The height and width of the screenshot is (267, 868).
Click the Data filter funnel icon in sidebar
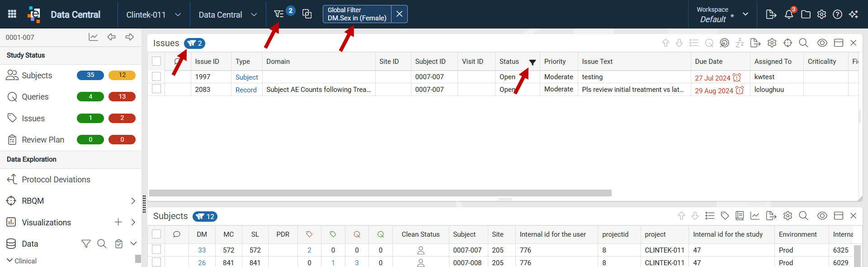pyautogui.click(x=86, y=244)
